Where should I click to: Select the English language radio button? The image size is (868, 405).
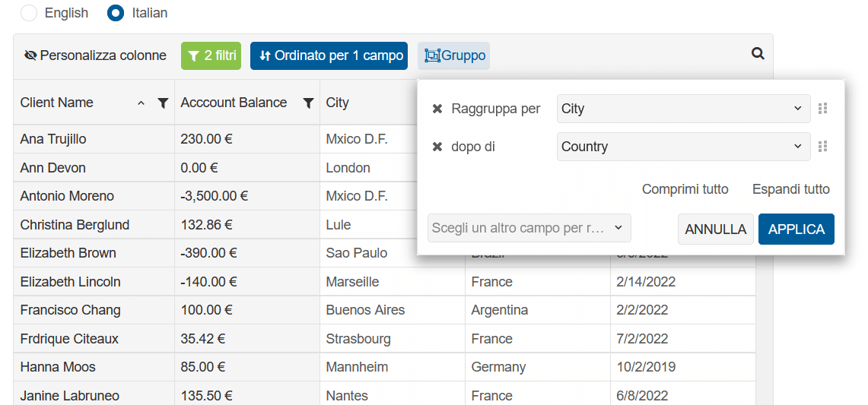point(28,13)
